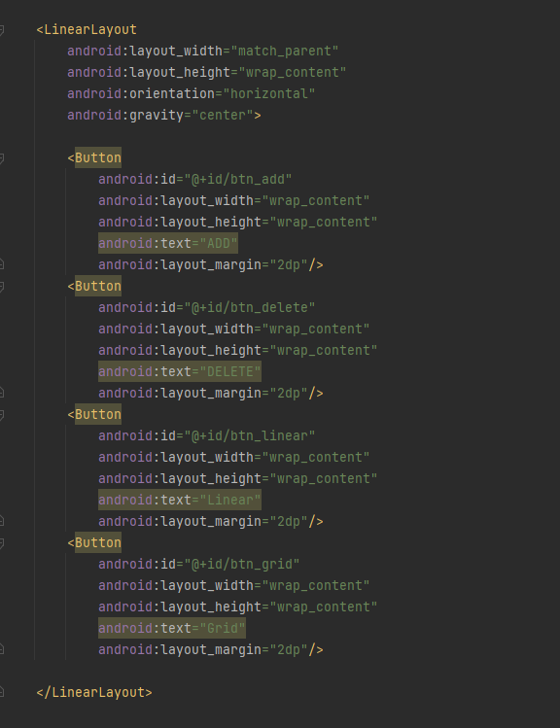Click the highlighted Button tag above btn_grid
Viewport: 560px width, 728px height.
(x=98, y=542)
